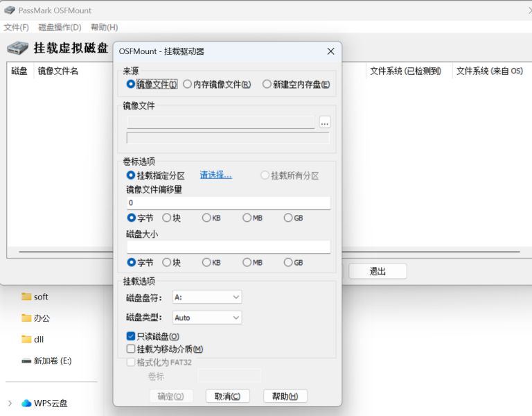Choose 挂载指定分区 radio button
This screenshot has width=532, height=416.
point(131,175)
